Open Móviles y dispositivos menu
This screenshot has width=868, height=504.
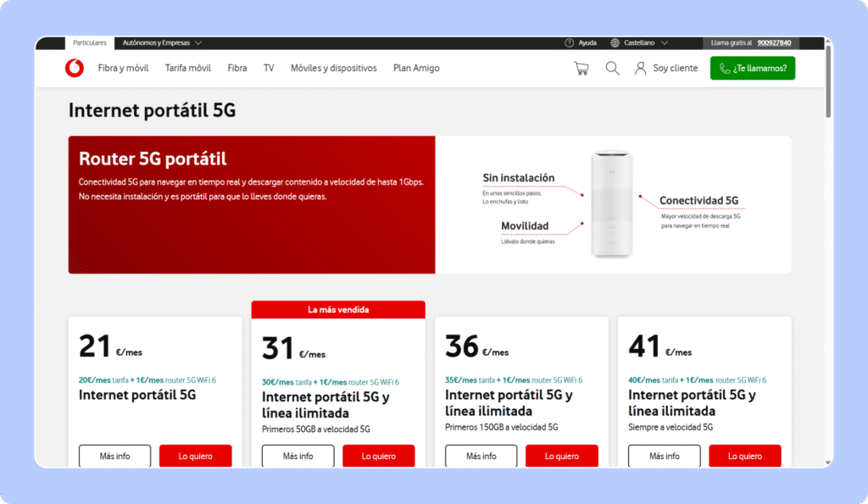point(333,69)
